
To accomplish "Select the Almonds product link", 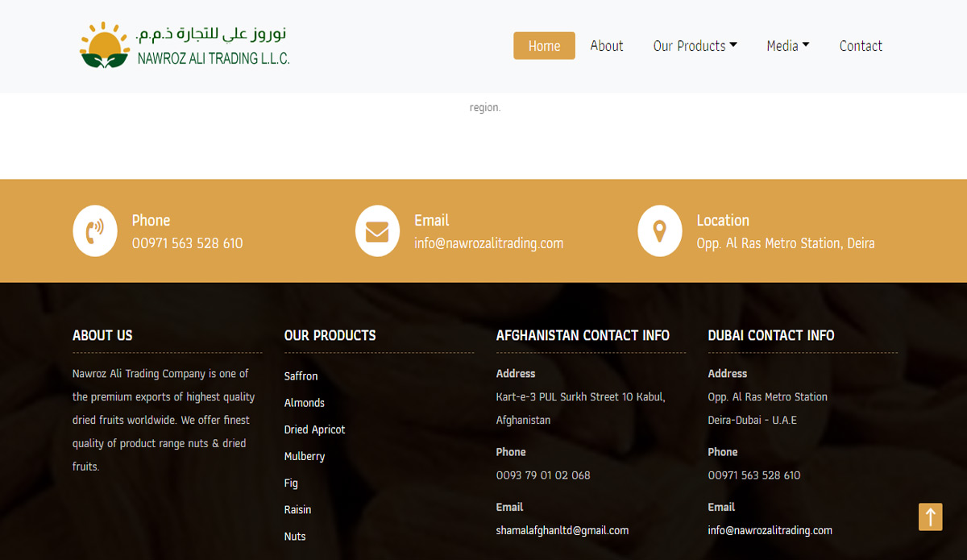I will point(304,403).
